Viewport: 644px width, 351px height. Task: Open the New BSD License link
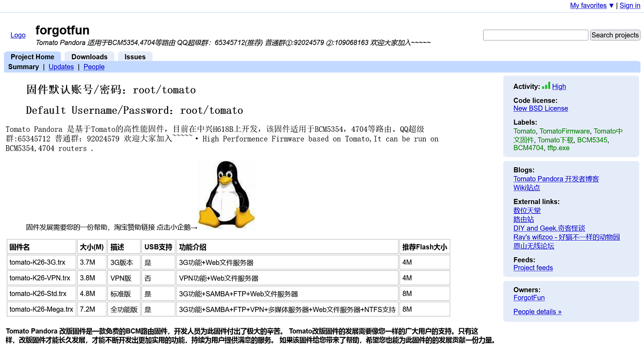540,108
